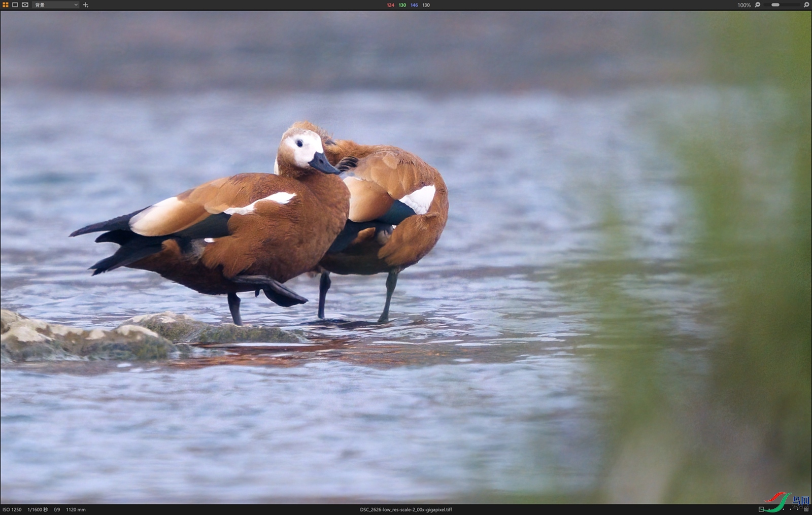This screenshot has width=812, height=515.
Task: Toggle the eye proofing view icon
Action: pos(25,5)
